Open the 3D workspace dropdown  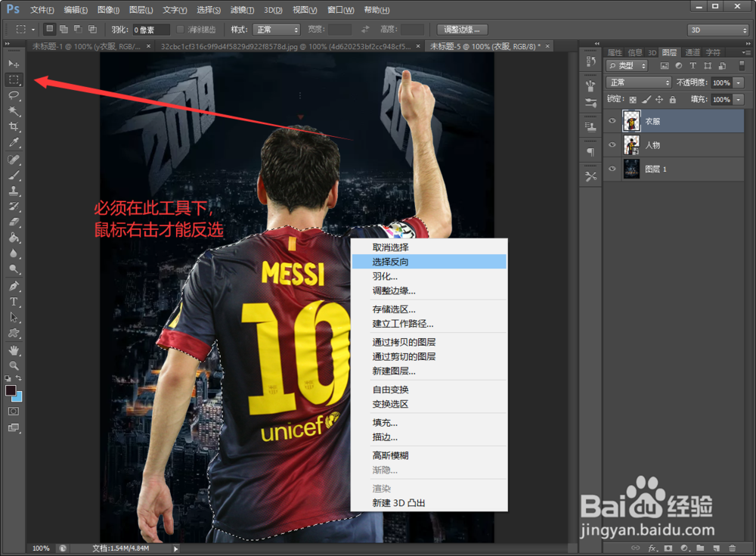718,30
